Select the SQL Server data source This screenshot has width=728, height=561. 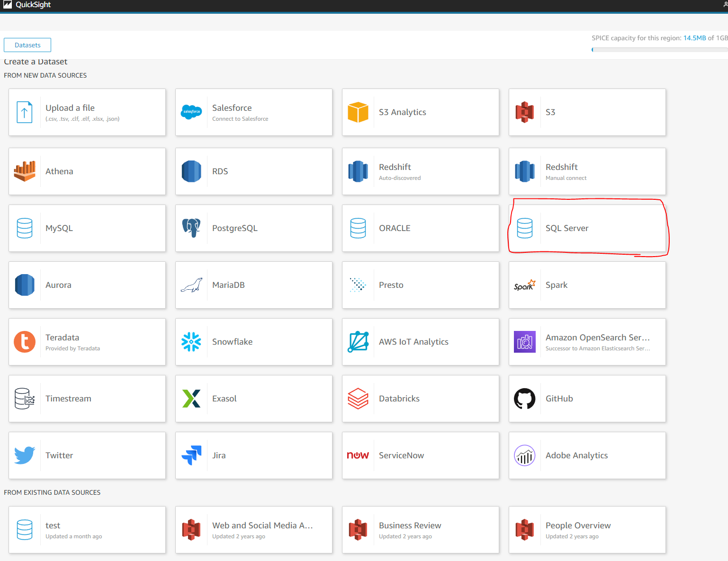587,228
